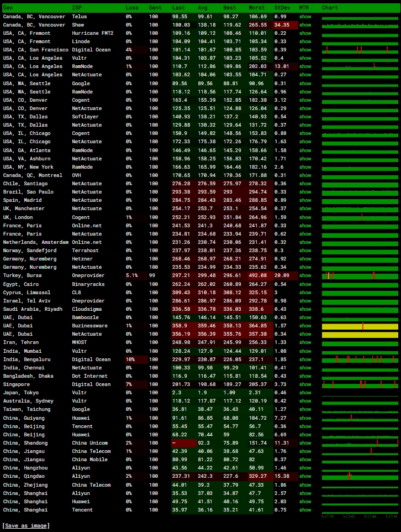Show MTR for Singapore Digital Ocean row

point(305,384)
